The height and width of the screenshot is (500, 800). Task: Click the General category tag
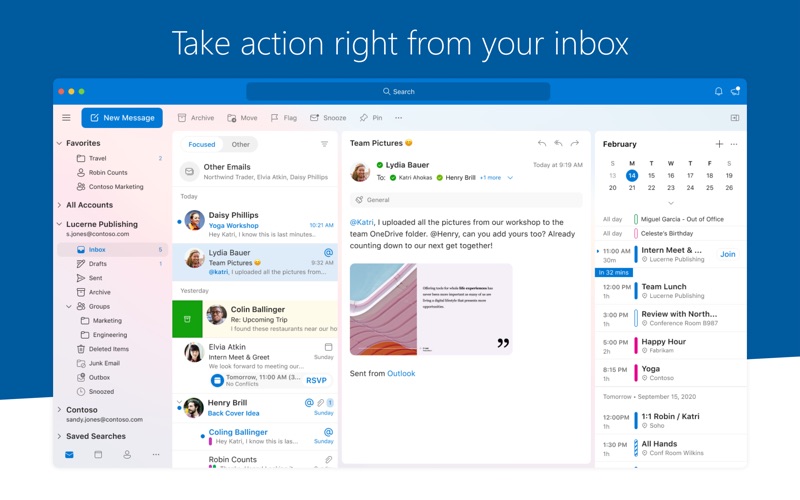click(466, 200)
